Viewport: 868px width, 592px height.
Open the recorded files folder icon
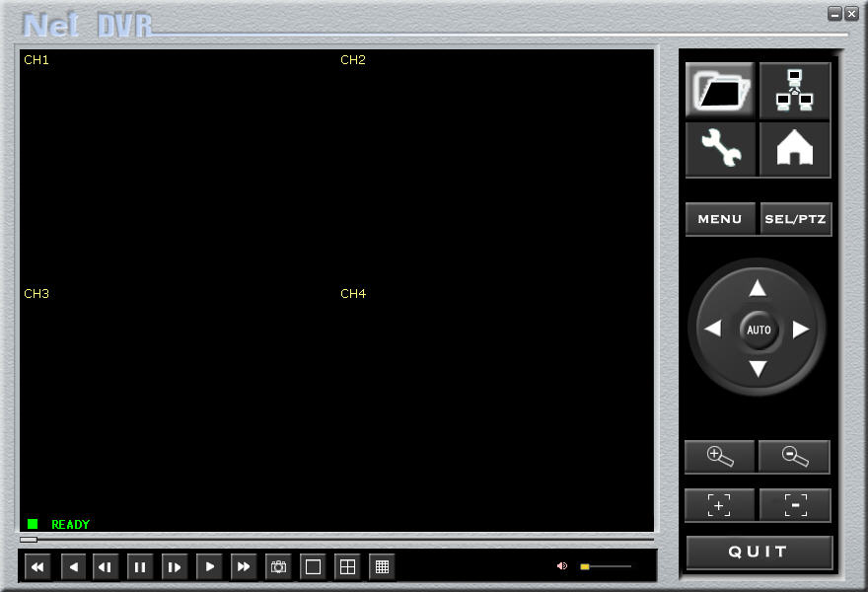point(720,90)
